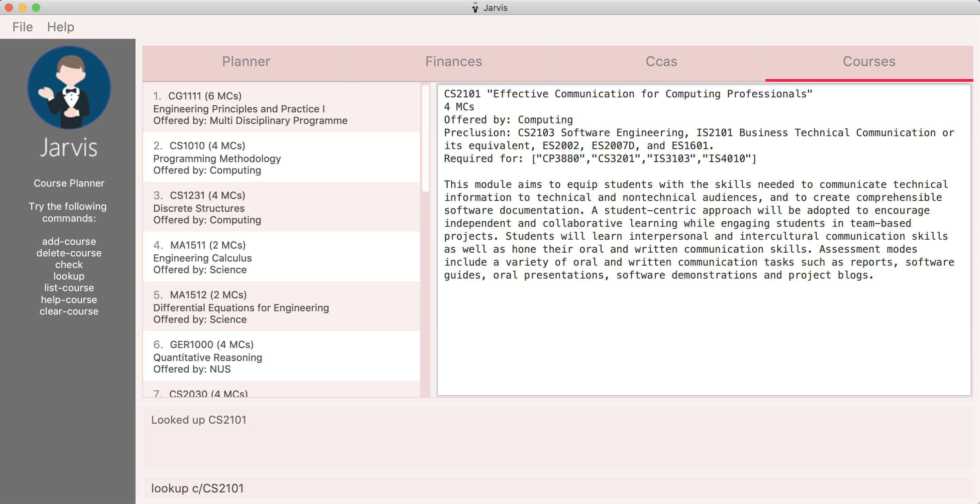Click the 'check' command text
Screen dimensions: 980x504
(69, 265)
